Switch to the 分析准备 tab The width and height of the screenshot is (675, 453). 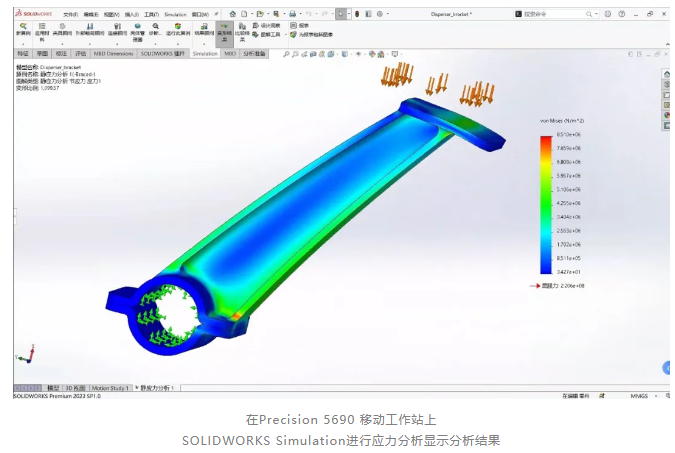click(x=254, y=54)
